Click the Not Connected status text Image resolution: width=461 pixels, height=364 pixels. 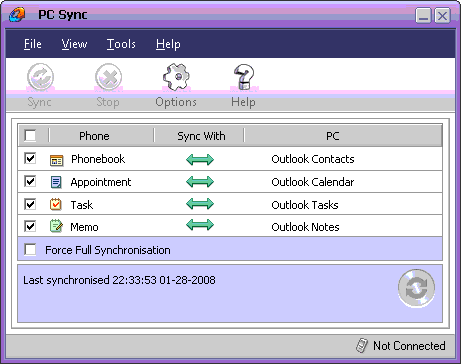(x=409, y=346)
